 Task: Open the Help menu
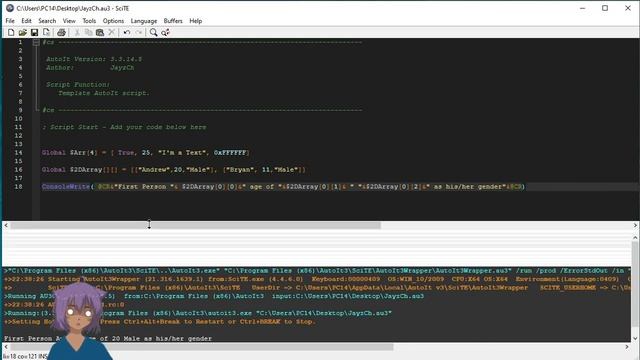coord(196,21)
